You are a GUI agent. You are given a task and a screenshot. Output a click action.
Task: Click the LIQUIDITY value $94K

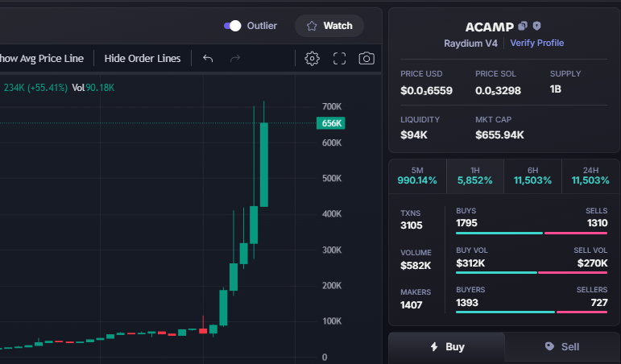tap(414, 135)
